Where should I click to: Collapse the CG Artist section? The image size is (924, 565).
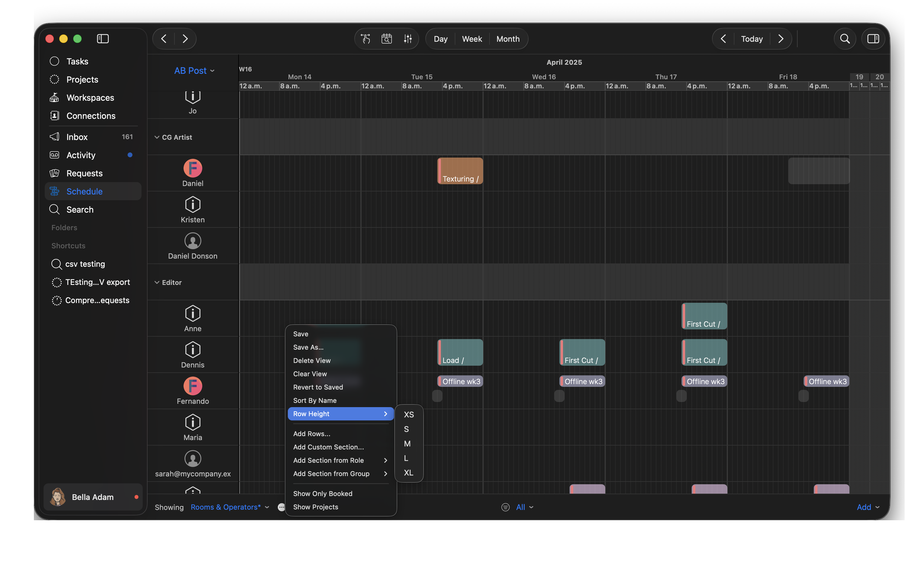157,137
